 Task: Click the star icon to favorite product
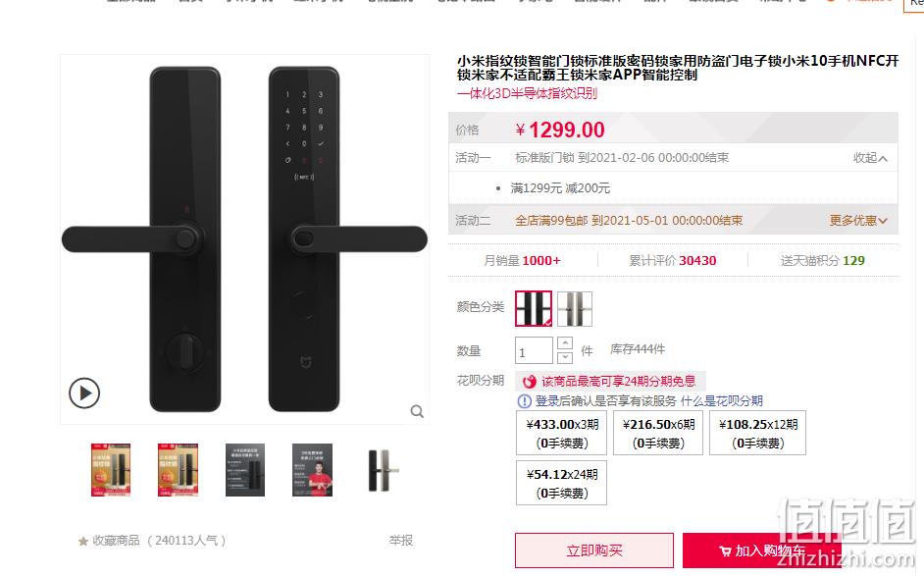pyautogui.click(x=83, y=542)
